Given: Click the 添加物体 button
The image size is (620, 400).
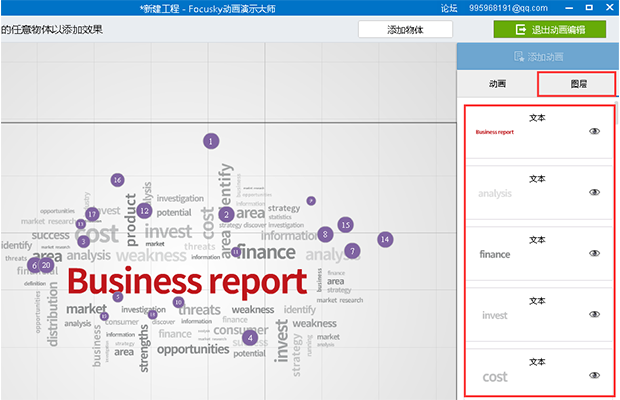Looking at the screenshot, I should pos(405,29).
